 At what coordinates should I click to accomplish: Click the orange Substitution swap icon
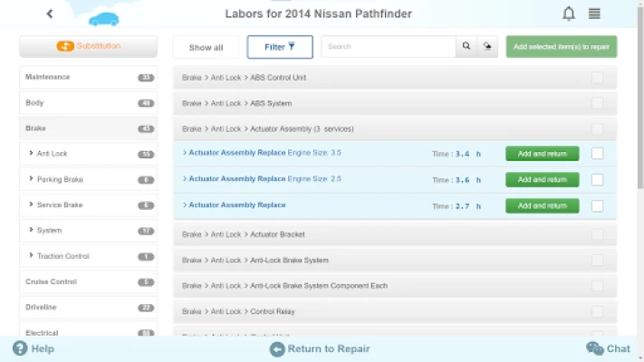65,46
